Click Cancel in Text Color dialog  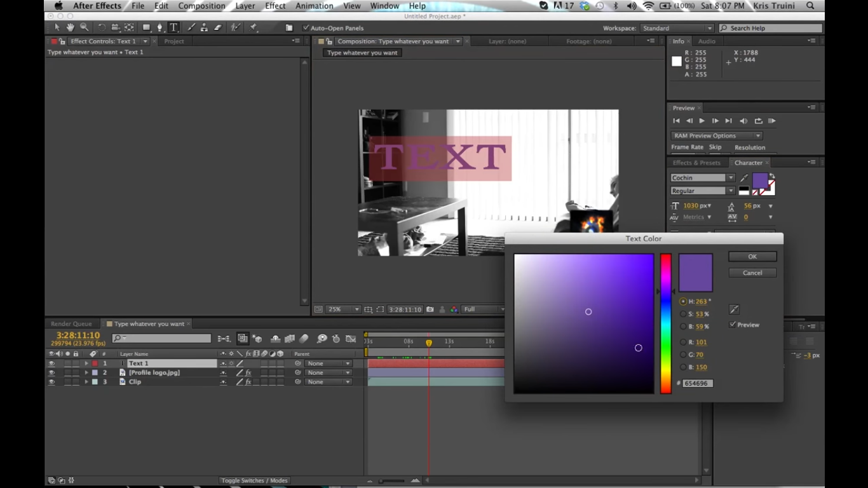[x=752, y=273]
